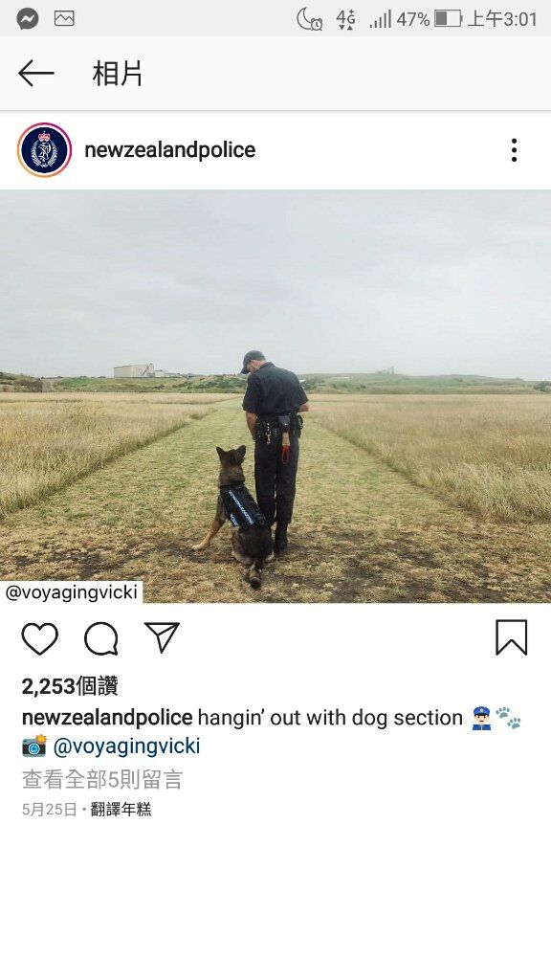Tap the newzealandpolice name in the caption
Screen dimensions: 551x980
(x=107, y=718)
